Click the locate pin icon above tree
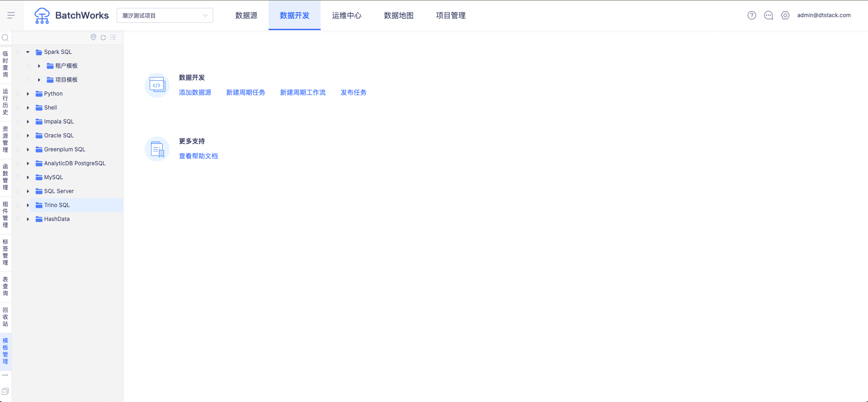 [x=93, y=37]
